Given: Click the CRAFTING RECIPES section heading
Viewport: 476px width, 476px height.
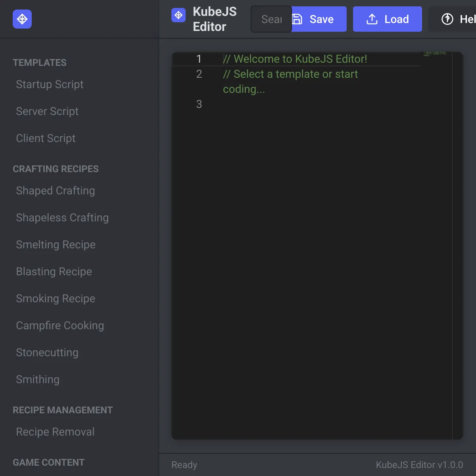Looking at the screenshot, I should pyautogui.click(x=56, y=169).
